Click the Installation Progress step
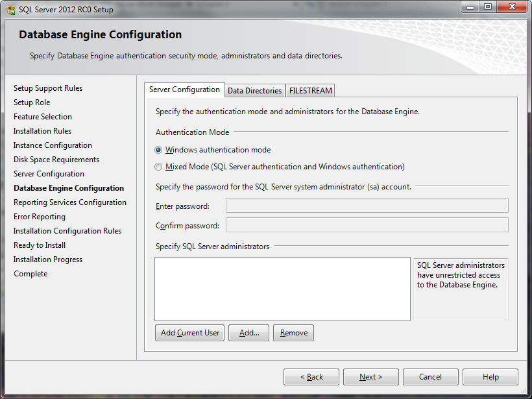532x399 pixels. point(48,260)
